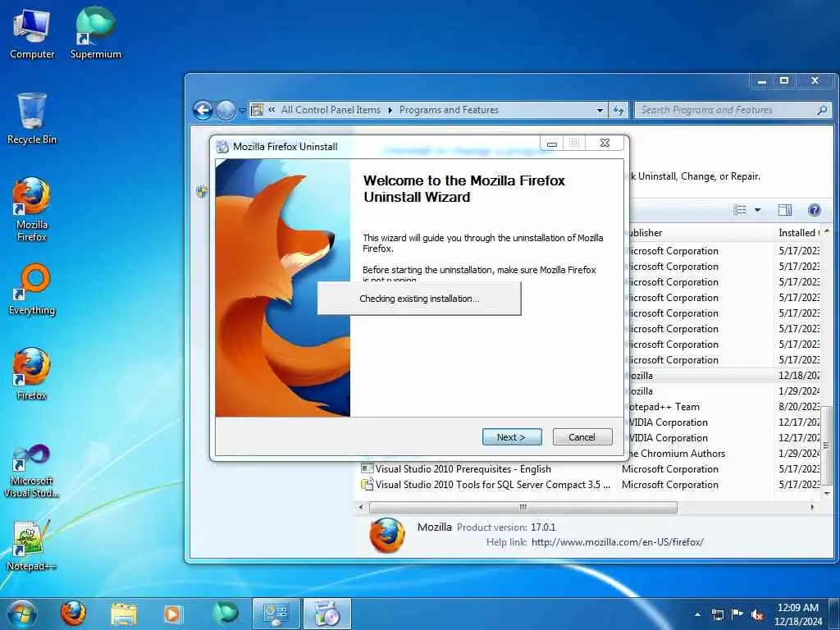Image resolution: width=840 pixels, height=630 pixels.
Task: Select the Notepad++ Team publisher row
Action: click(x=724, y=407)
